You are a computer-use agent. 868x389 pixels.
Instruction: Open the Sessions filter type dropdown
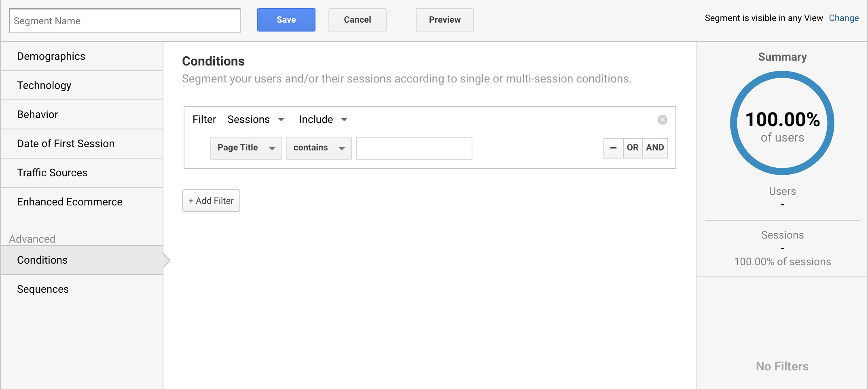coord(256,119)
